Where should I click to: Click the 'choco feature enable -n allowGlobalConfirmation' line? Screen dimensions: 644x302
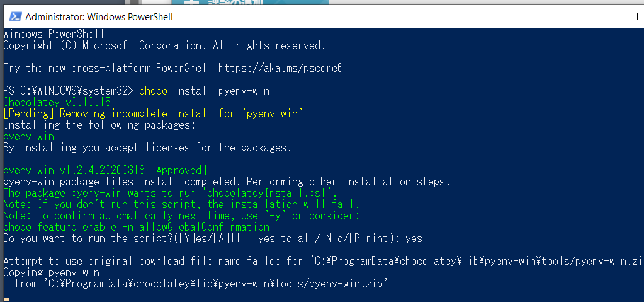point(137,227)
